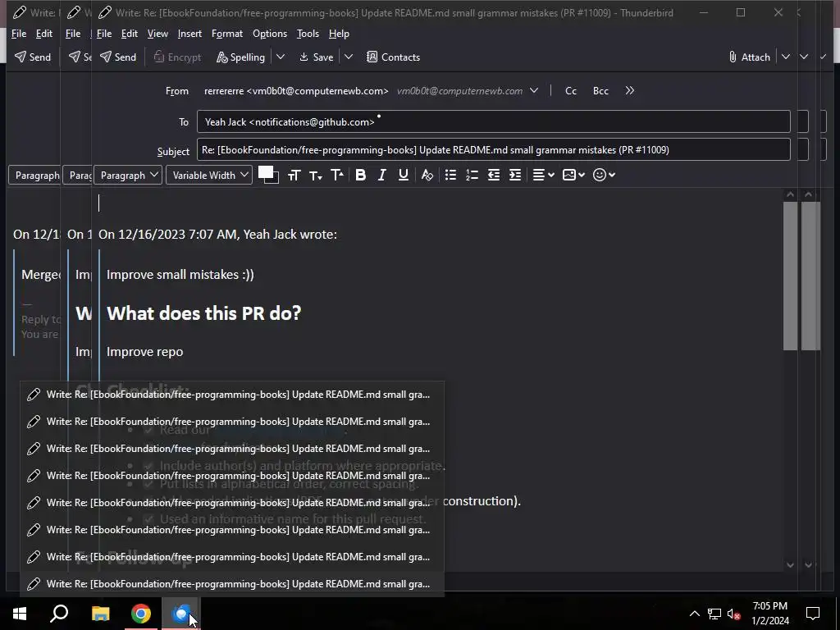Click the larger font size icon
This screenshot has width=840, height=630.
pyautogui.click(x=337, y=176)
